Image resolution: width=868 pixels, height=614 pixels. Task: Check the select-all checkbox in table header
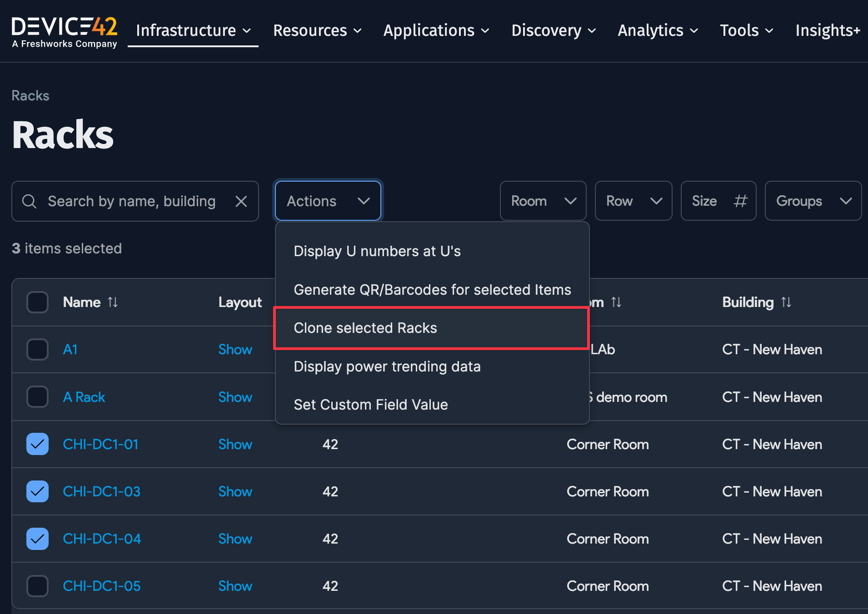tap(37, 302)
